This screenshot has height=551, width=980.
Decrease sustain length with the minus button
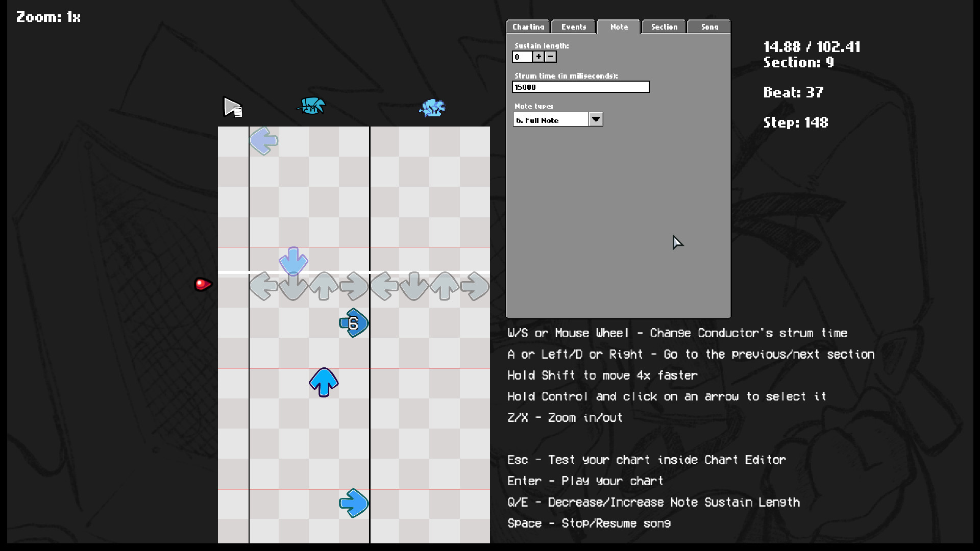(x=550, y=57)
